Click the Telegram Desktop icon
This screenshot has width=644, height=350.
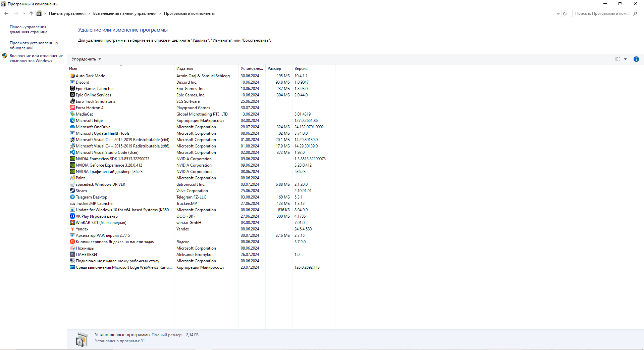(72, 197)
